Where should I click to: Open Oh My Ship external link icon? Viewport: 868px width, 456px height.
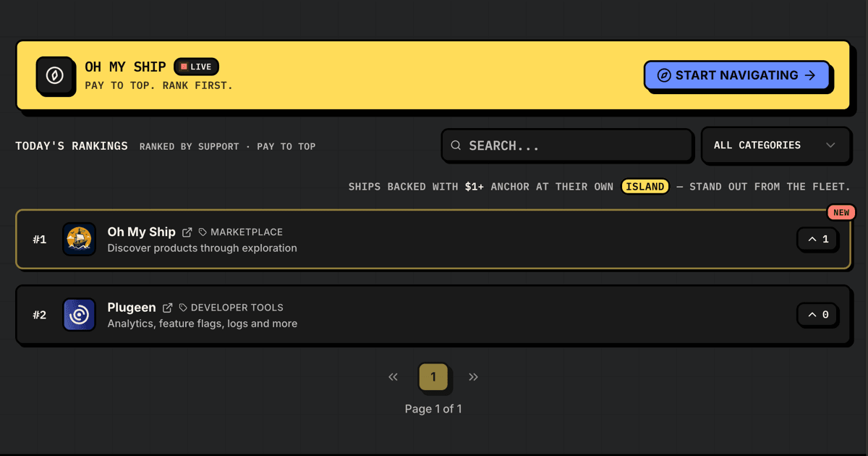(187, 232)
